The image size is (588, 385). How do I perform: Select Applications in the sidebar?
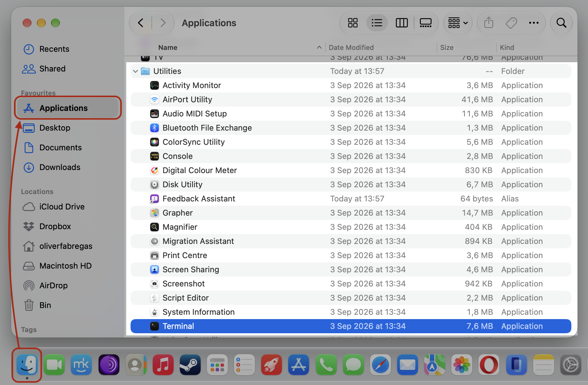67,108
